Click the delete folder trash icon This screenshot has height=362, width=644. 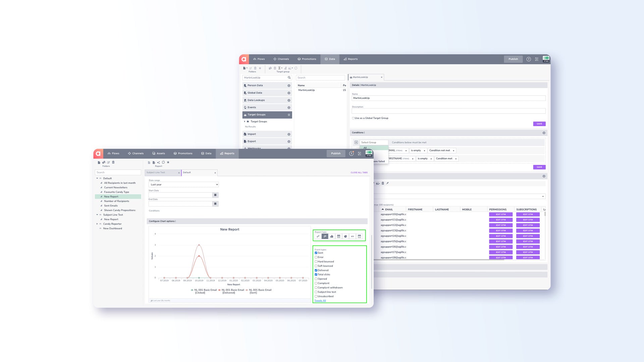113,163
